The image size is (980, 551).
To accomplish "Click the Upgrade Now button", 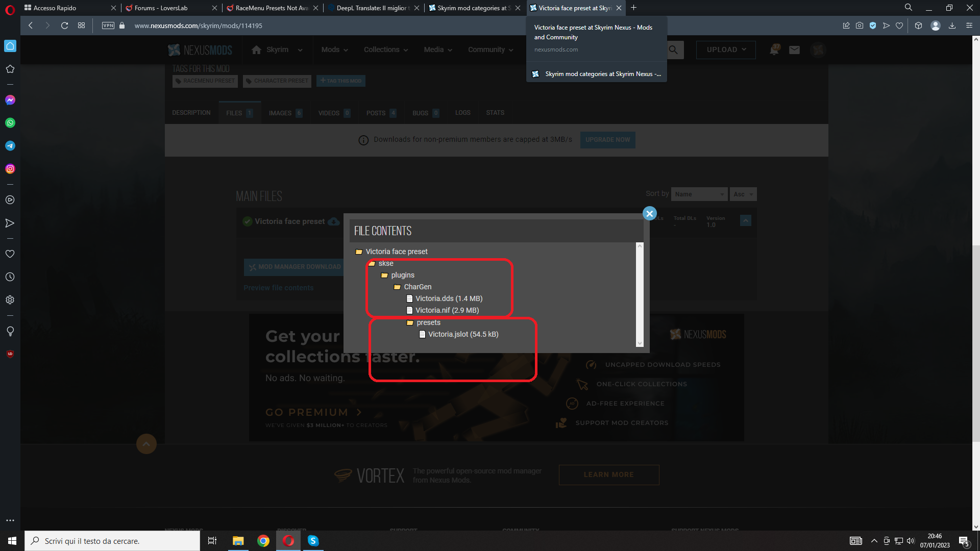I will pos(607,140).
